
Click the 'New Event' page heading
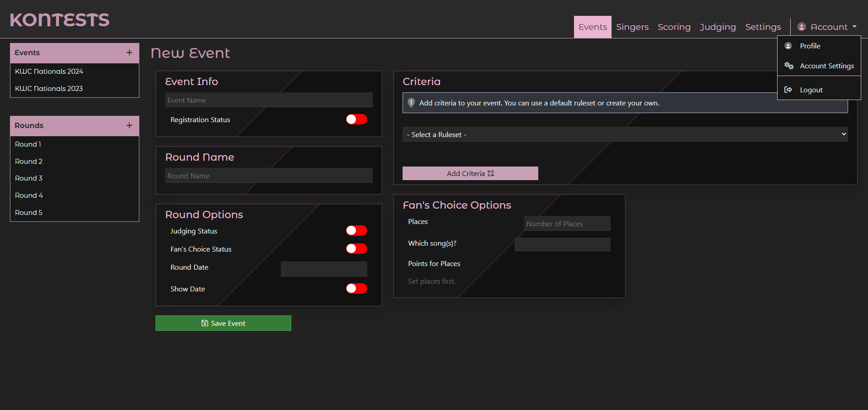(190, 53)
